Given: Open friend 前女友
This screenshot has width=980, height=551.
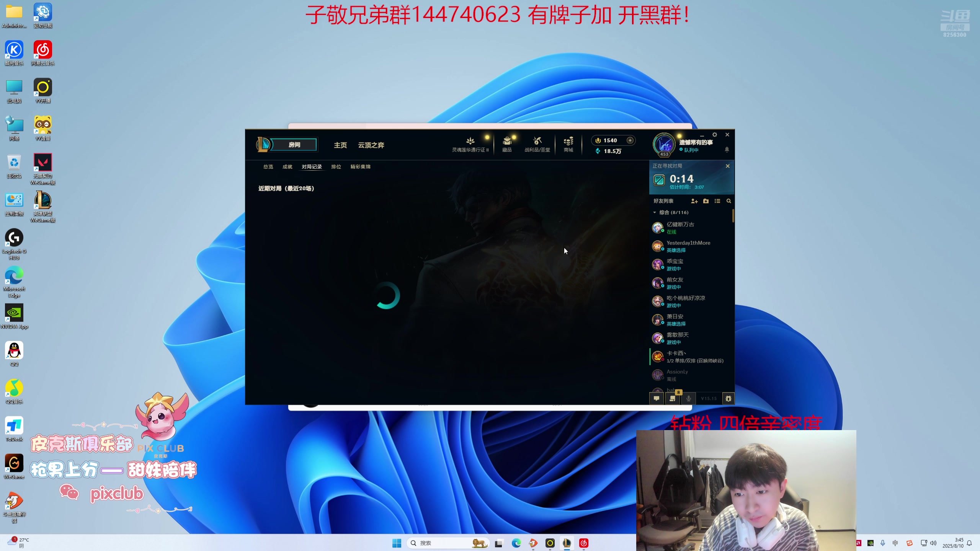Looking at the screenshot, I should coord(691,283).
